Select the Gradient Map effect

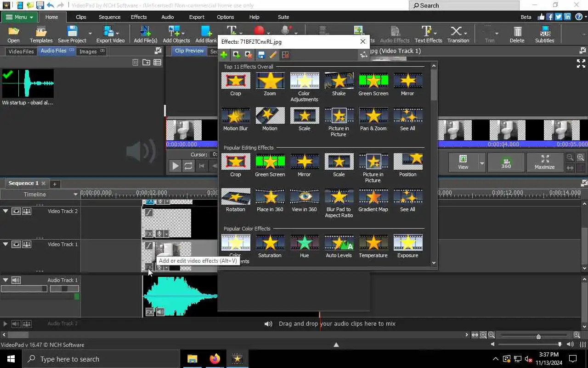(x=373, y=200)
